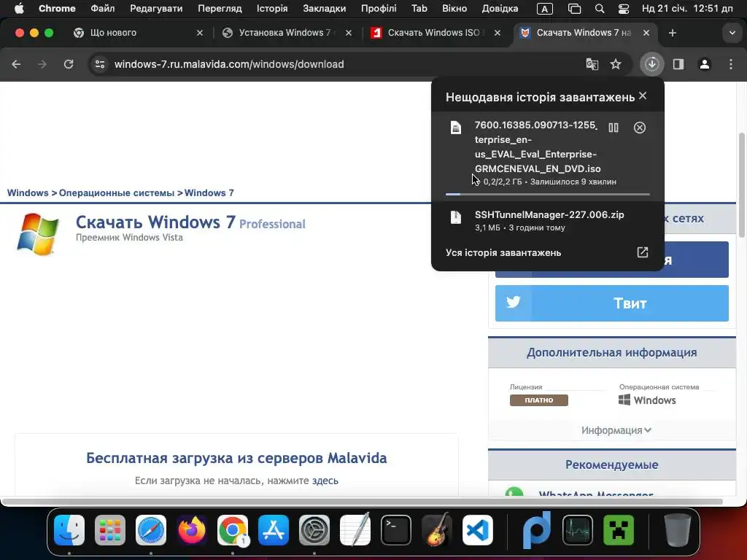747x560 pixels.
Task: Close the 'Що нового' tab
Action: tap(200, 33)
